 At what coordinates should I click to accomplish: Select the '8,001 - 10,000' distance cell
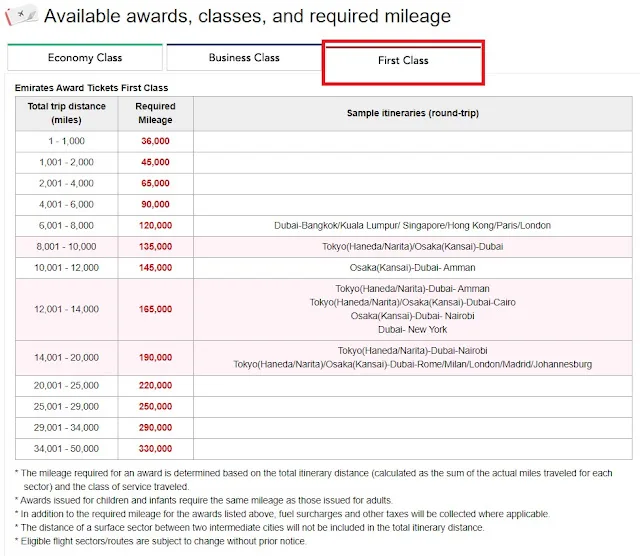[67, 247]
